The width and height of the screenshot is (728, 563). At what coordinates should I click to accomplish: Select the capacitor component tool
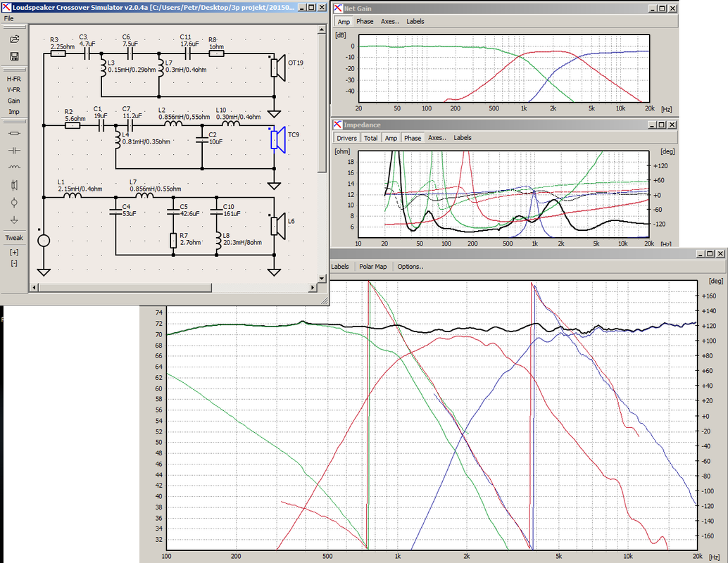click(x=14, y=151)
